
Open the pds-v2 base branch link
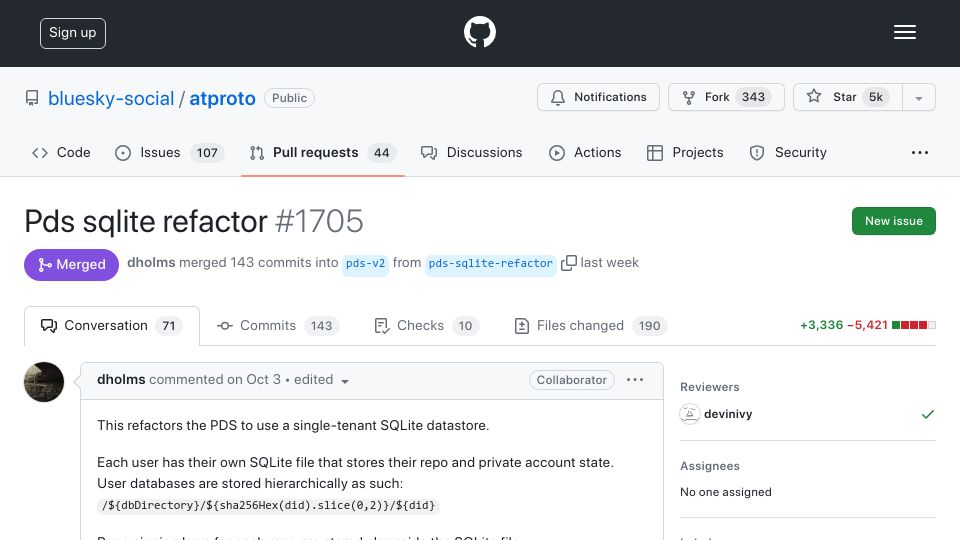click(366, 263)
